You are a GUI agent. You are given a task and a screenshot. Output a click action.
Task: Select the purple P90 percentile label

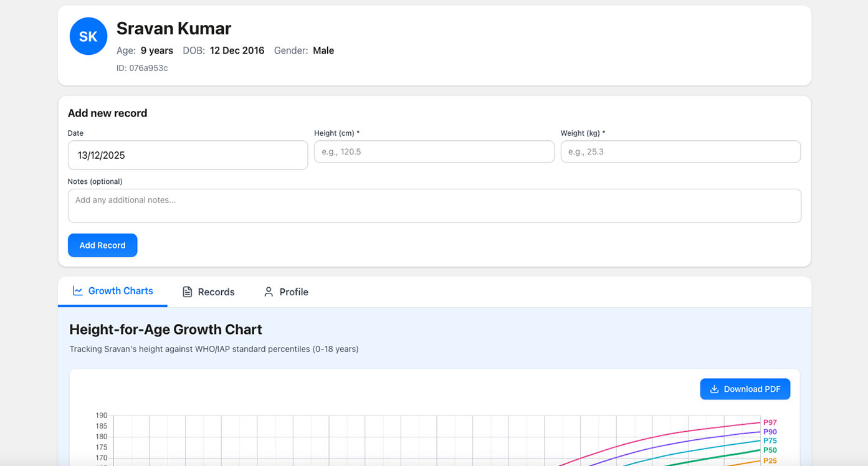point(770,432)
